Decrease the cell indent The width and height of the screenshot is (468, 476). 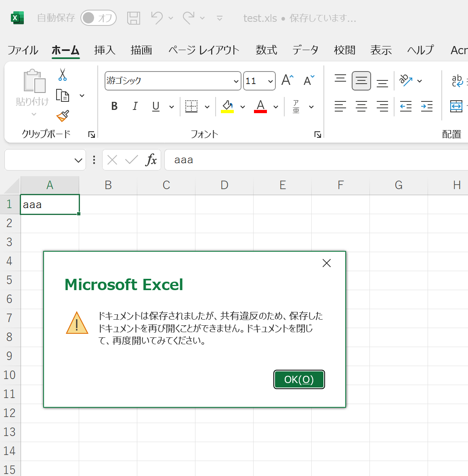coord(406,106)
